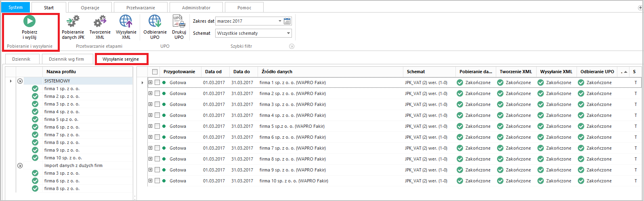Tick the select-all checkbox in grid header
This screenshot has width=644, height=201.
tap(155, 72)
